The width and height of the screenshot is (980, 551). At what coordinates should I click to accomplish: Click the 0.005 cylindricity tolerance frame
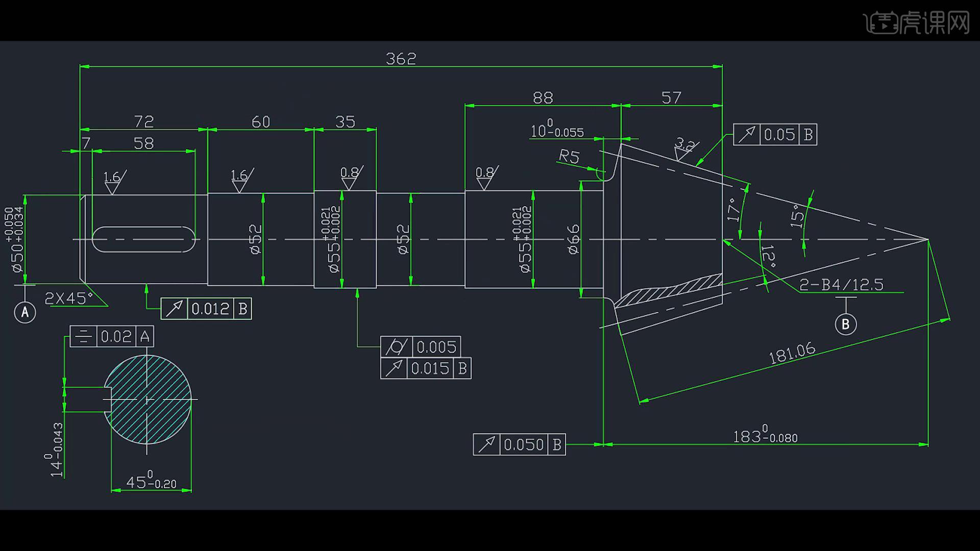[421, 347]
